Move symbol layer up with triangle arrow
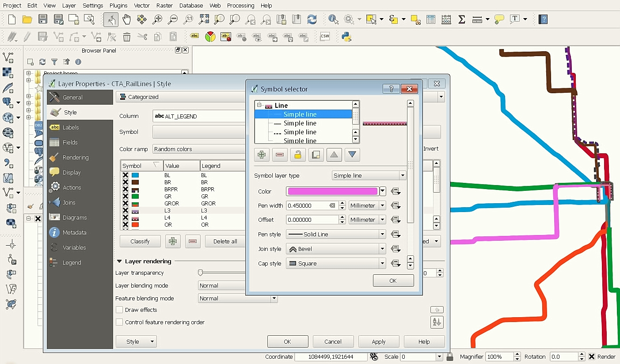The image size is (620, 364). (334, 155)
